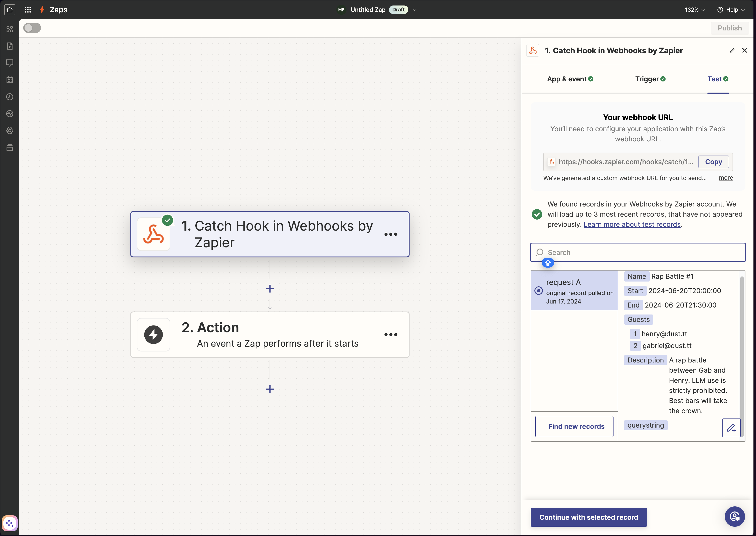Add a step between trigger and action
756x536 pixels.
pyautogui.click(x=270, y=289)
